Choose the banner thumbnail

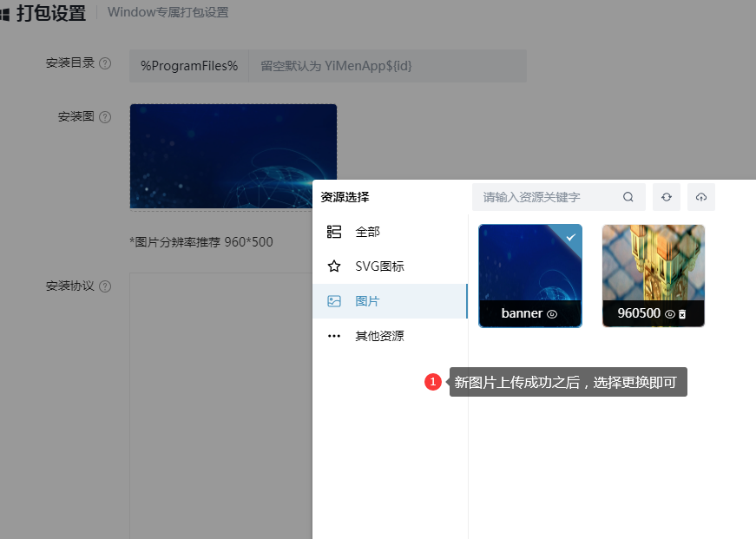click(529, 275)
